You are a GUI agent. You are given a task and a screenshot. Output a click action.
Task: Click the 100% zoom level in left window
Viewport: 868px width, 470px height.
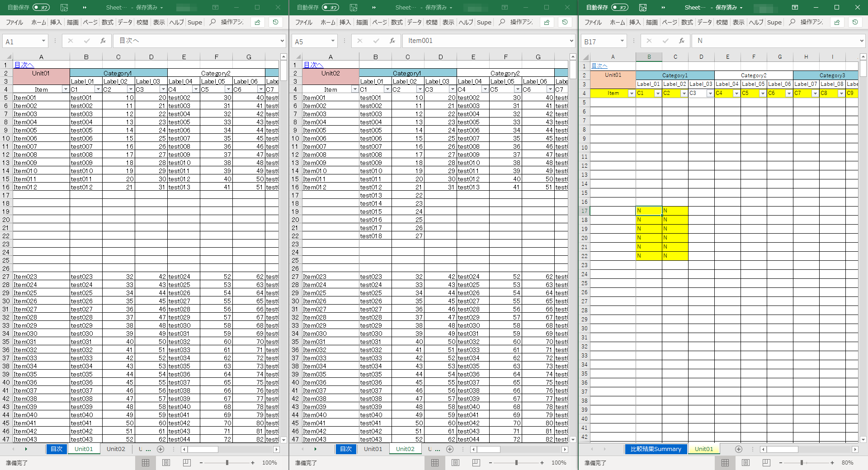269,463
